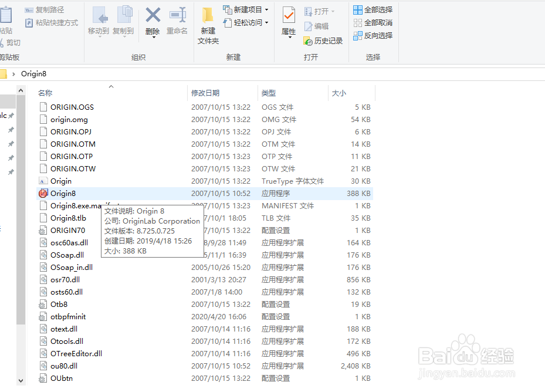Click the ORIGIN.OGS file icon
545x392 pixels.
tap(43, 107)
